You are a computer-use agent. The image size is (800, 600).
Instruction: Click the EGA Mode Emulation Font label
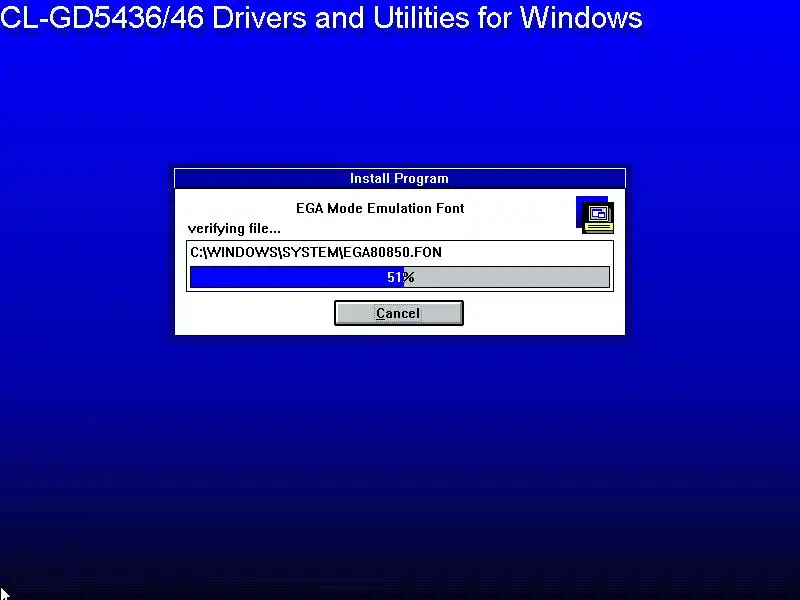point(380,208)
